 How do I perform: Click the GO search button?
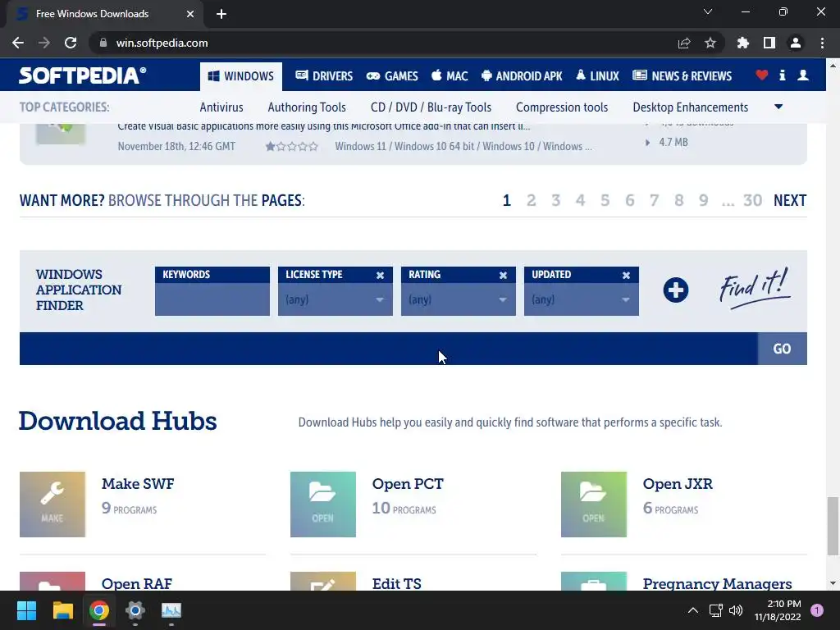pos(782,349)
